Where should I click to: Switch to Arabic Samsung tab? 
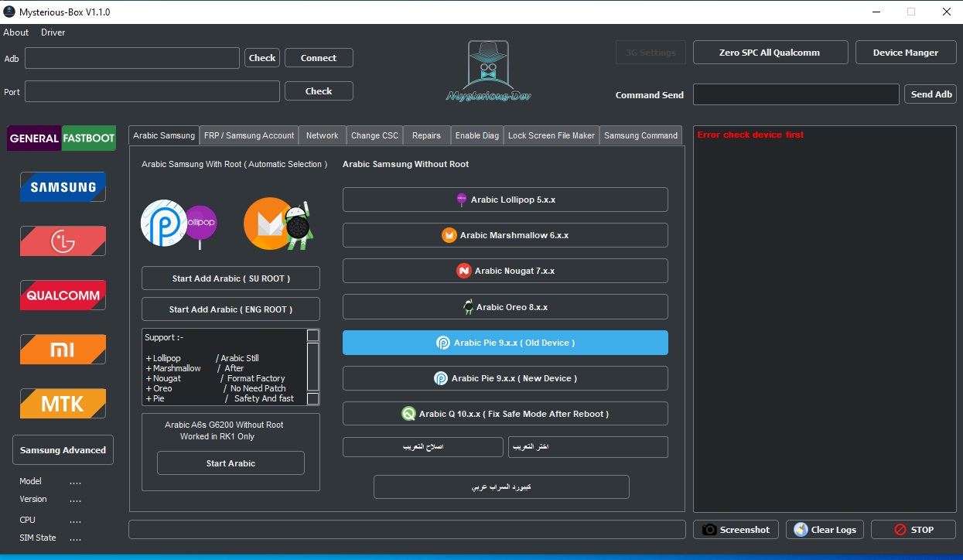164,135
